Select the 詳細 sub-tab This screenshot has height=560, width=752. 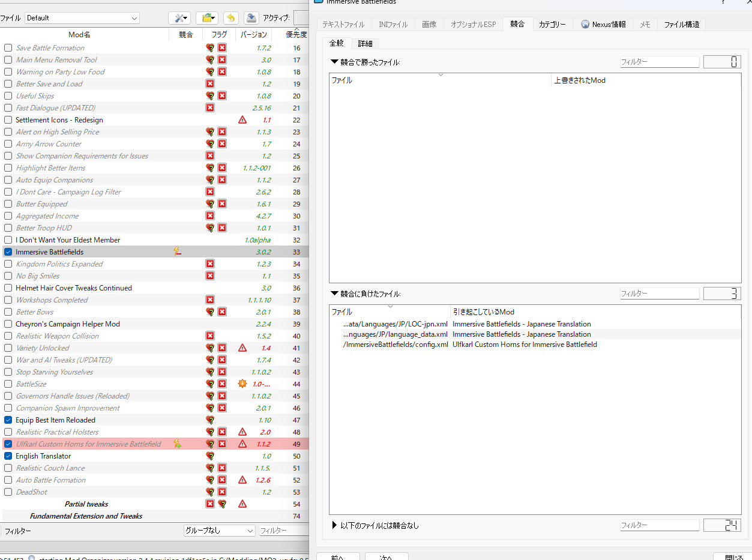coord(365,43)
